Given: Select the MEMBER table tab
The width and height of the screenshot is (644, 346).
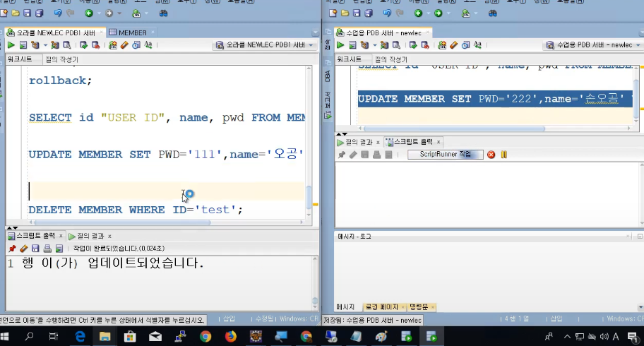Looking at the screenshot, I should (x=132, y=32).
